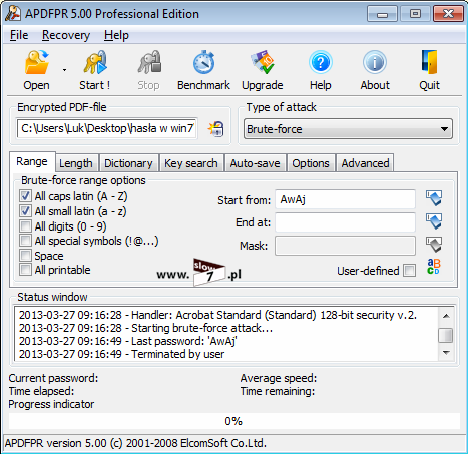The image size is (468, 454).
Task: Uncheck All caps latin (A - Z)
Action: click(x=25, y=196)
